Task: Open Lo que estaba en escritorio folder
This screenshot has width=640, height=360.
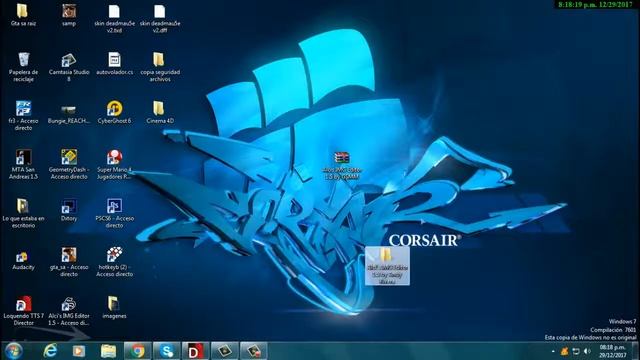Action: 23,213
